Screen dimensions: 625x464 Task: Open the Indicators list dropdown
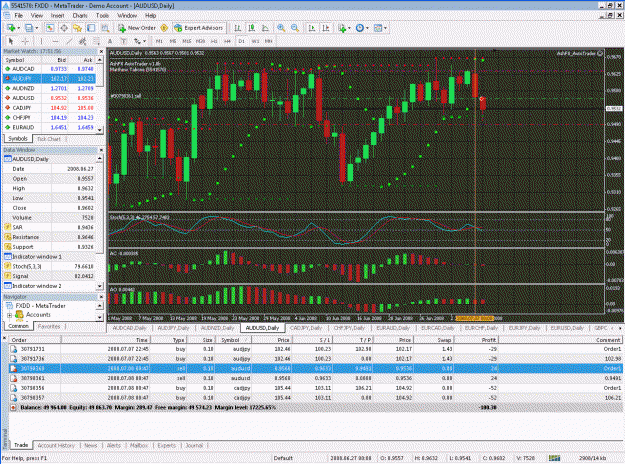tap(344, 28)
